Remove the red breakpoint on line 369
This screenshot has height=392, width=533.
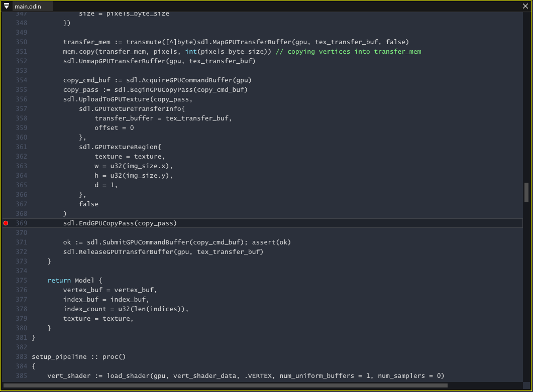[x=6, y=223]
